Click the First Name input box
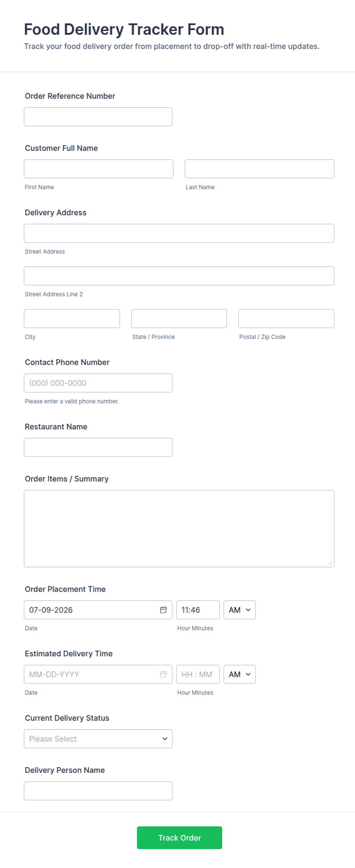 tap(98, 169)
